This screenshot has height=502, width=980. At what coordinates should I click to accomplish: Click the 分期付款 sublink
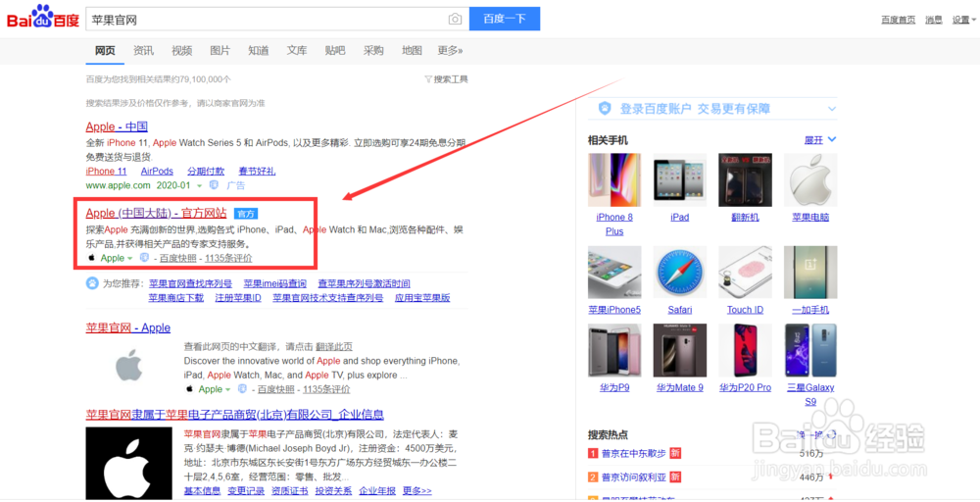point(206,172)
